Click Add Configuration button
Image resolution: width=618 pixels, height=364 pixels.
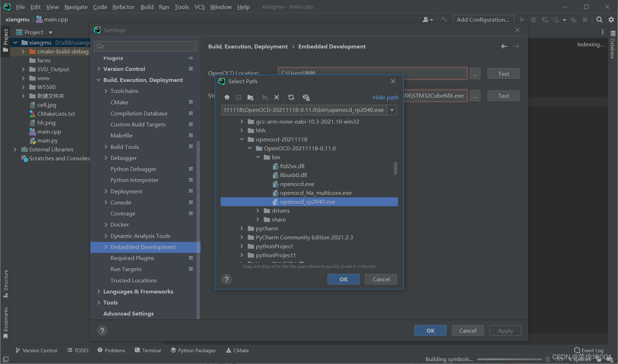tap(483, 20)
